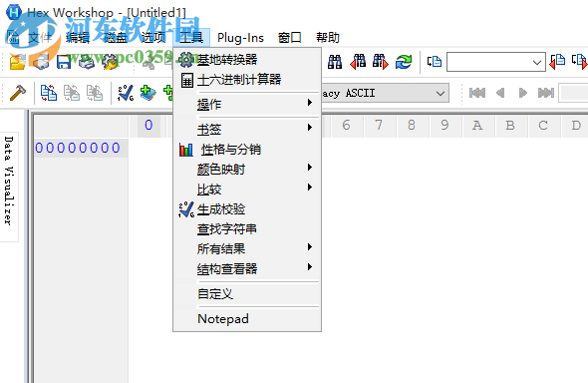Click Find Previous binoculars with red arrow

click(358, 62)
